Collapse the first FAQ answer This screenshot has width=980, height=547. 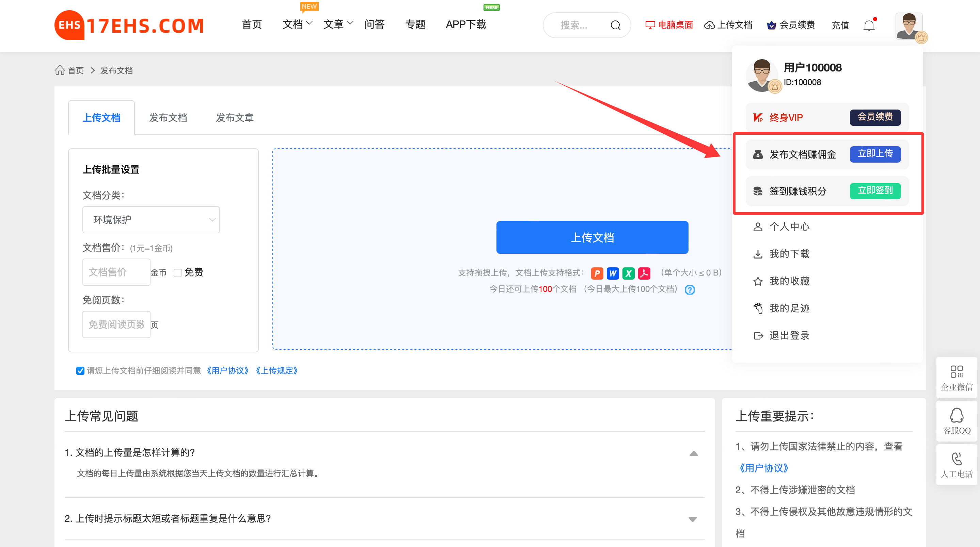(x=693, y=453)
